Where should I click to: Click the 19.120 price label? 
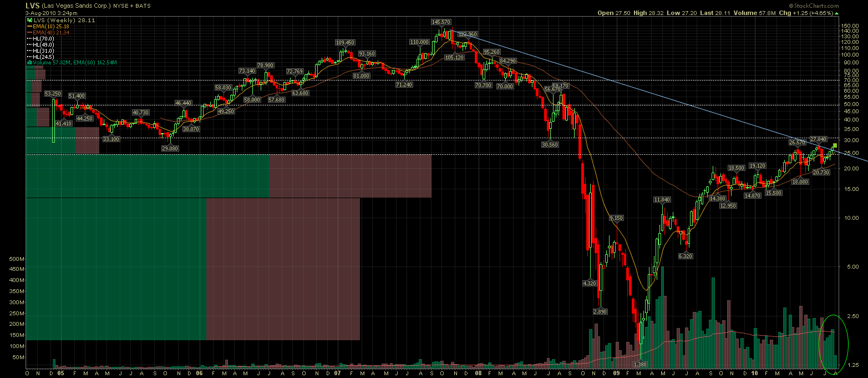coord(757,165)
